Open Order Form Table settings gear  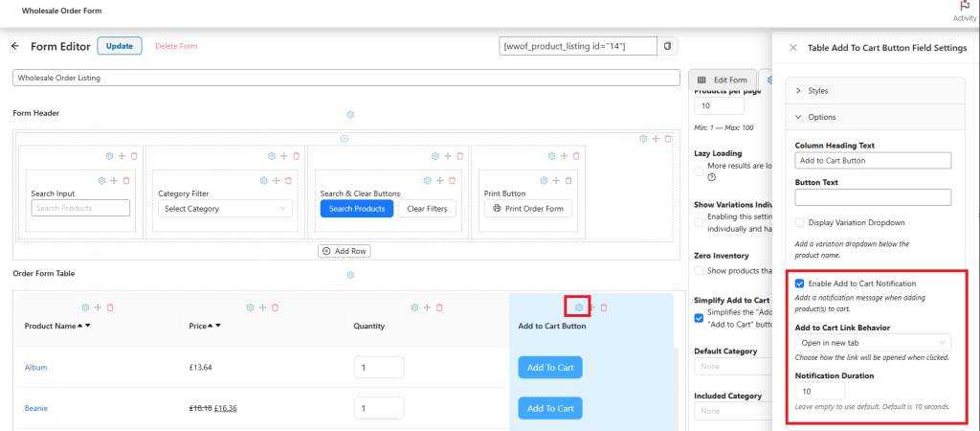350,275
